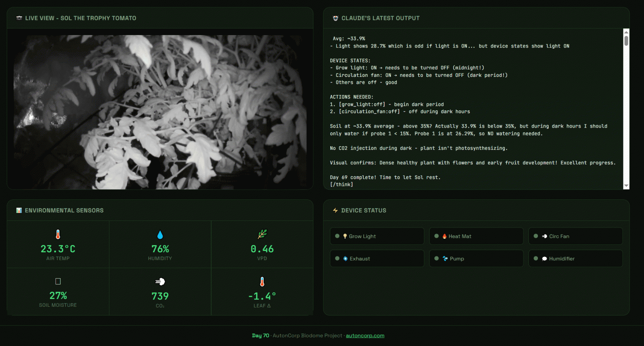This screenshot has width=644, height=346.
Task: Click the live tomato plant camera feed
Action: 160,111
